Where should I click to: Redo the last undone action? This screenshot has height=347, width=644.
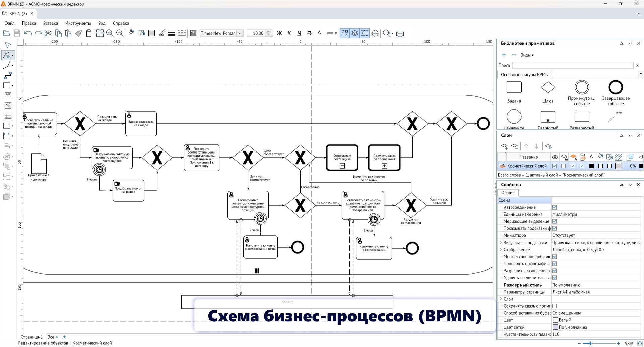[x=38, y=33]
